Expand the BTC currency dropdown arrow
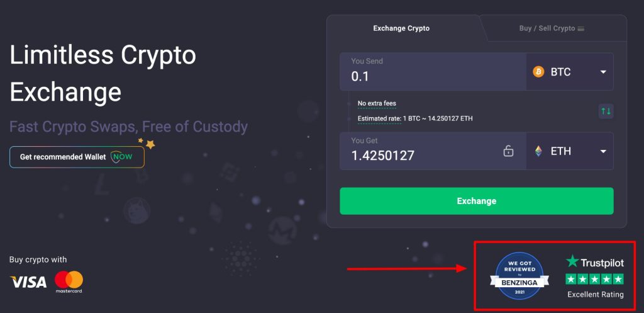 pos(603,72)
